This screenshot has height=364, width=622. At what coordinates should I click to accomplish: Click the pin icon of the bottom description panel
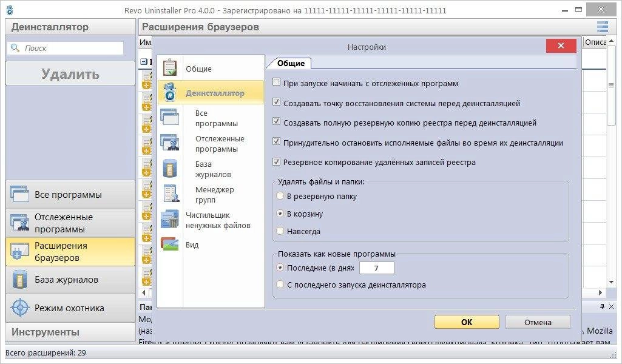[x=602, y=306]
